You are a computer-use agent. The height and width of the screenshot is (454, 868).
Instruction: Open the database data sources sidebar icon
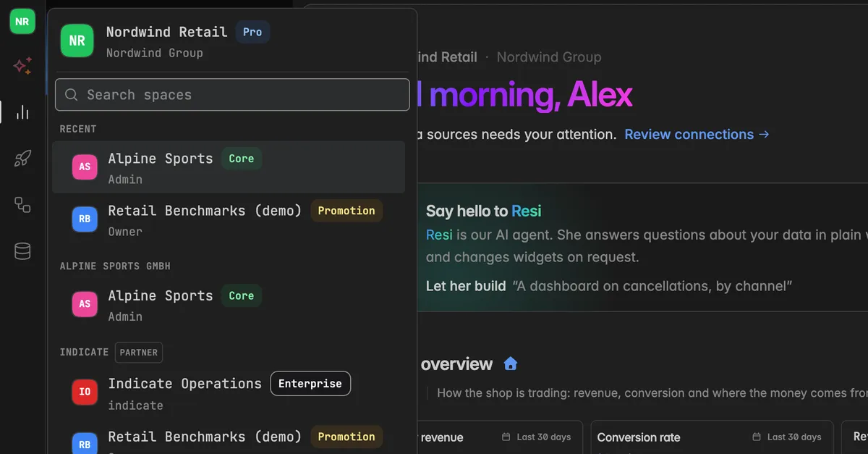[x=22, y=251]
